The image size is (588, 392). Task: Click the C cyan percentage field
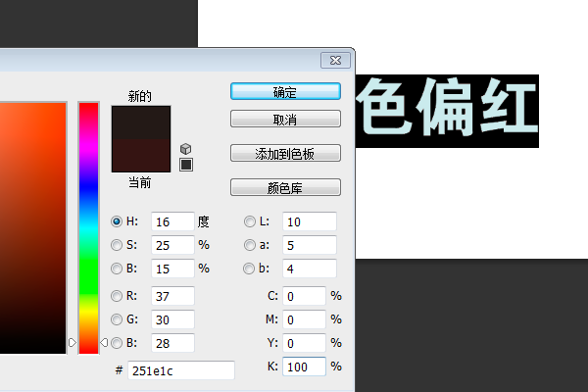click(304, 296)
